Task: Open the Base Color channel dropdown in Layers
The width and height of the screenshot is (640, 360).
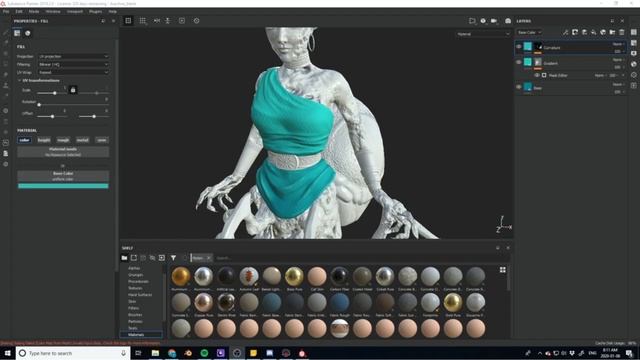Action: (x=529, y=32)
